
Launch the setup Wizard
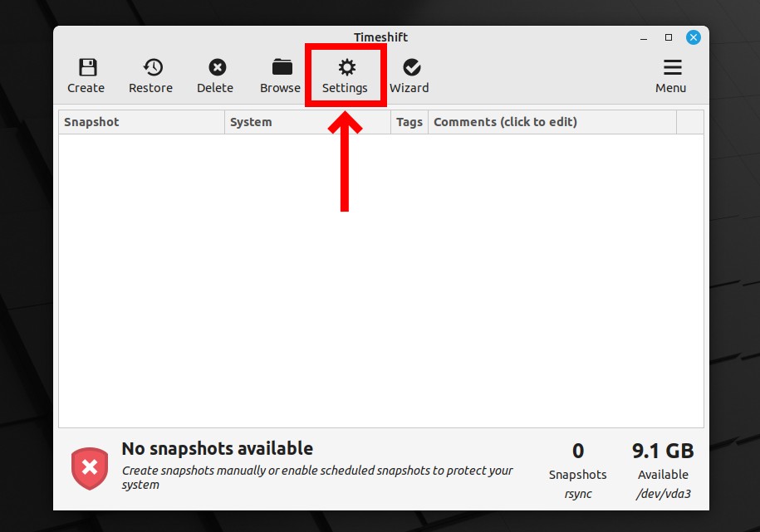pyautogui.click(x=411, y=67)
